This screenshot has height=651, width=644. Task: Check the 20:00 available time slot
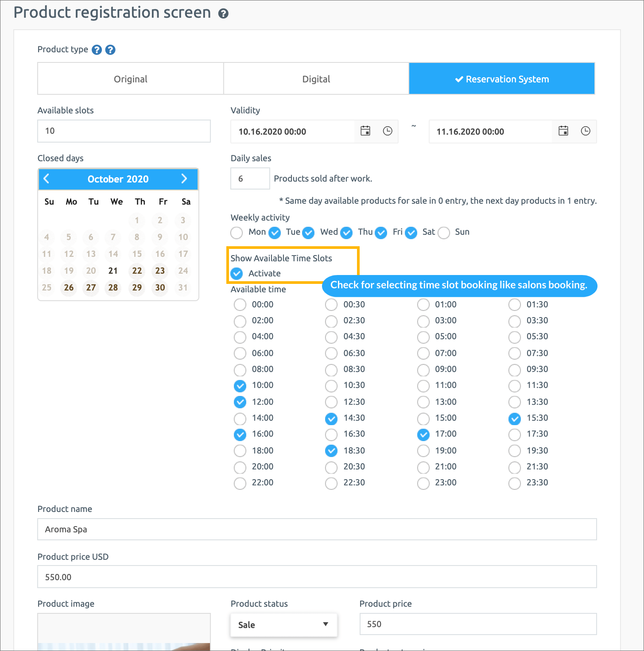[x=240, y=467]
